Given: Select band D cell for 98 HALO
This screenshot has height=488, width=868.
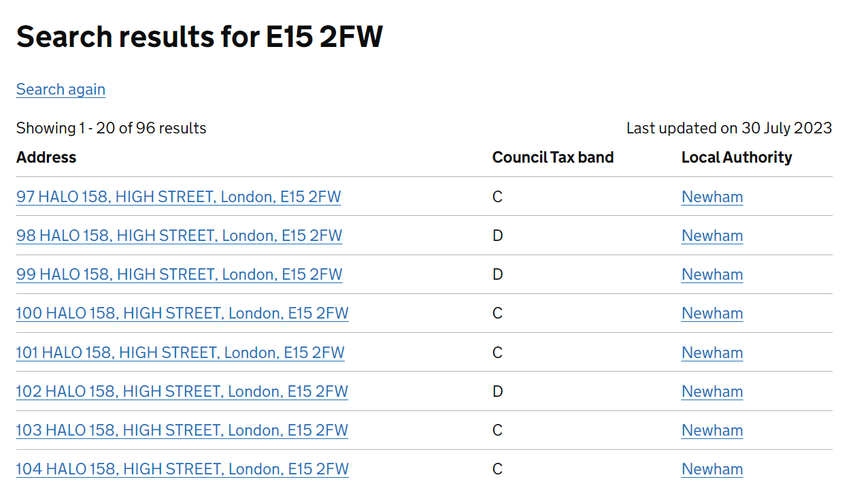Looking at the screenshot, I should (x=497, y=235).
